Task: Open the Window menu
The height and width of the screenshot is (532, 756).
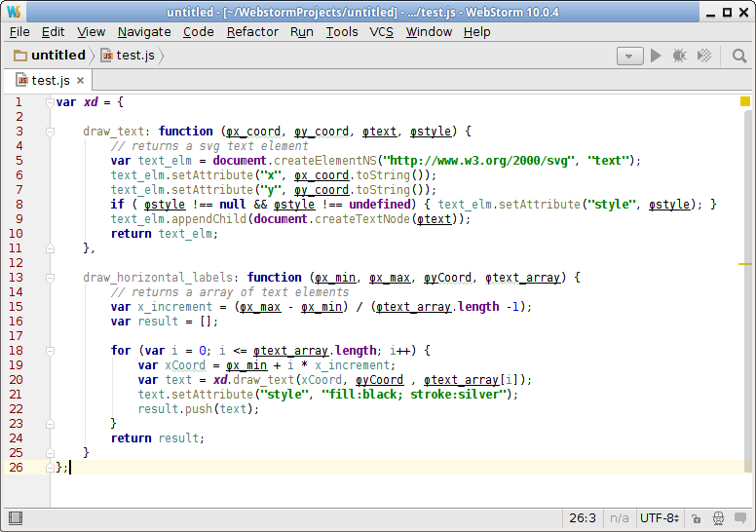Action: click(x=429, y=32)
